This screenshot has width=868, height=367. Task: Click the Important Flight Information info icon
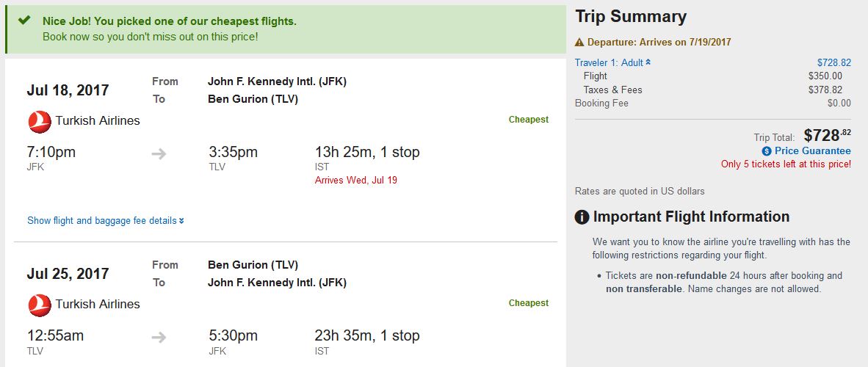pyautogui.click(x=582, y=217)
